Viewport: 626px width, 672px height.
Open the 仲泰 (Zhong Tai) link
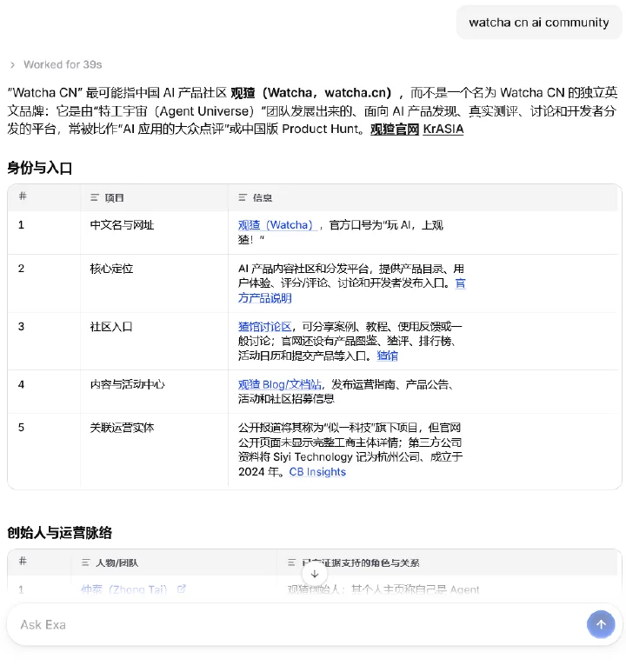coord(124,589)
